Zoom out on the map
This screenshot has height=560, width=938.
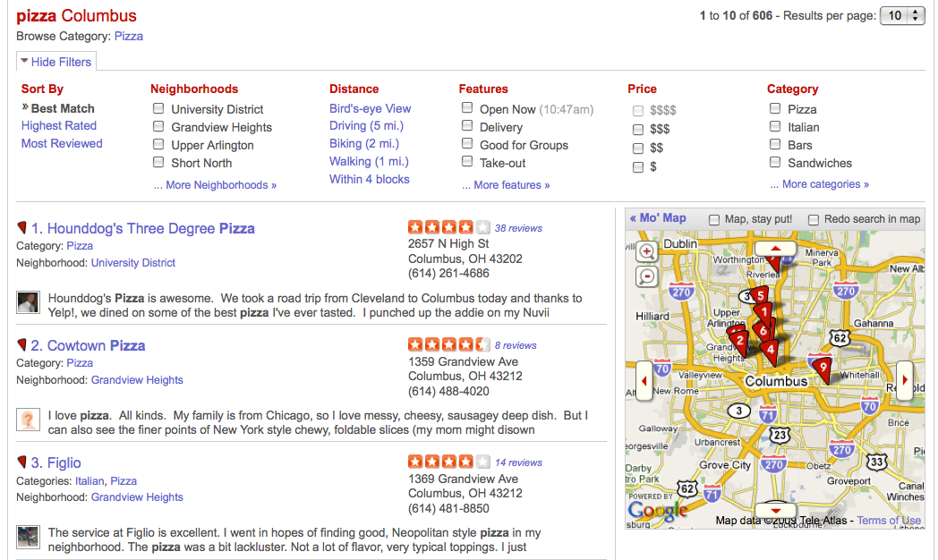[647, 276]
